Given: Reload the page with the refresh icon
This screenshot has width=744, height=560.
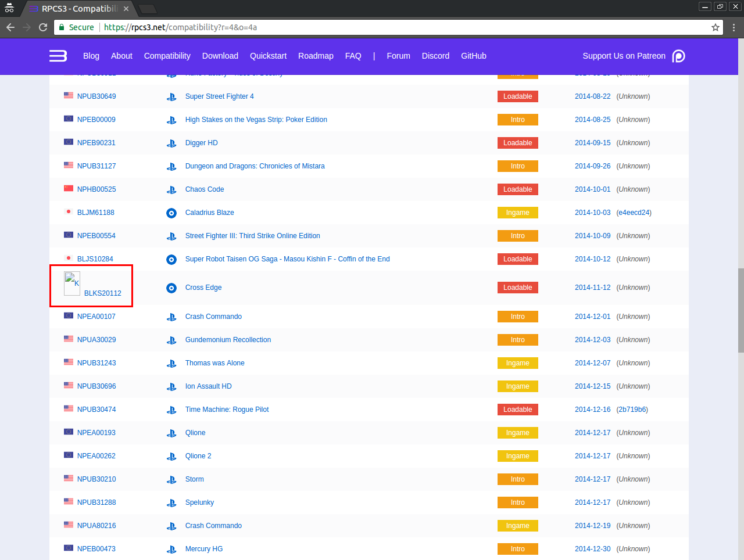Looking at the screenshot, I should tap(43, 27).
